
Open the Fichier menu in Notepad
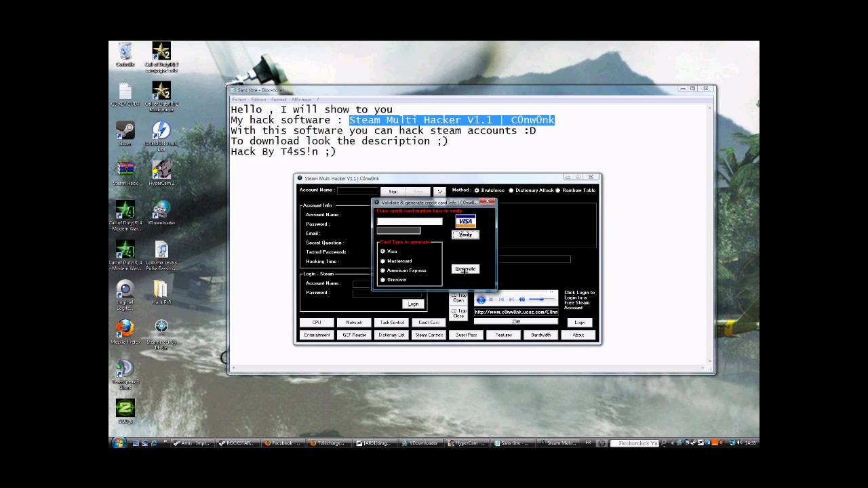(239, 100)
